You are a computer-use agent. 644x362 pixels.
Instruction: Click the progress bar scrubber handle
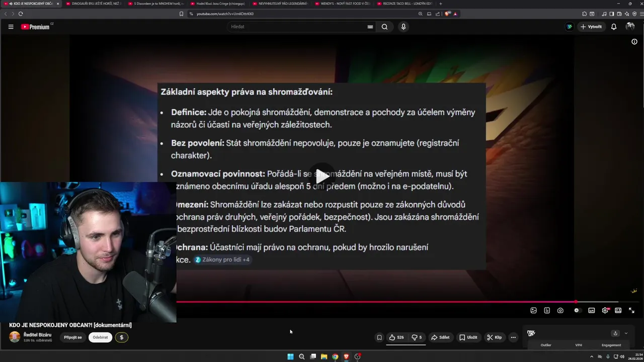tap(576, 302)
